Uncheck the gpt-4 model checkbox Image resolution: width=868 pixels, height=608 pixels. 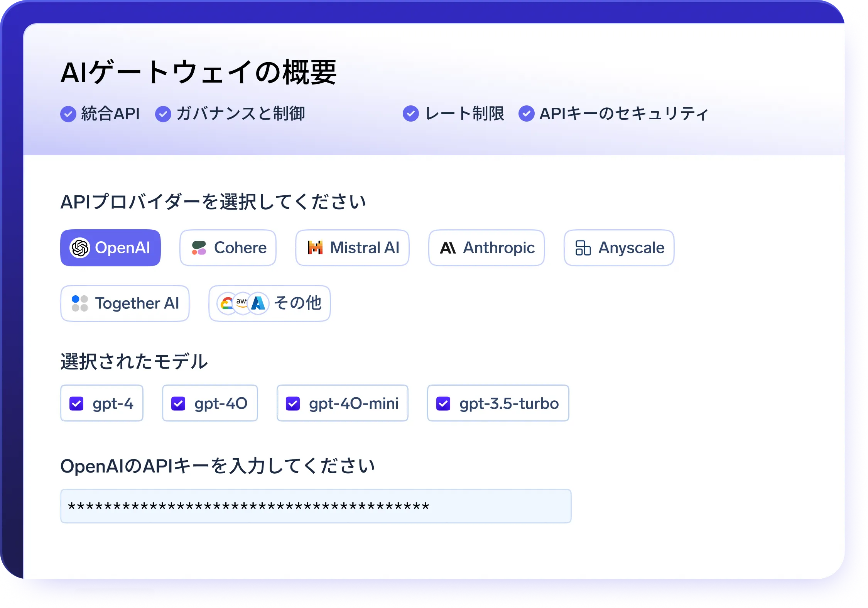point(76,404)
